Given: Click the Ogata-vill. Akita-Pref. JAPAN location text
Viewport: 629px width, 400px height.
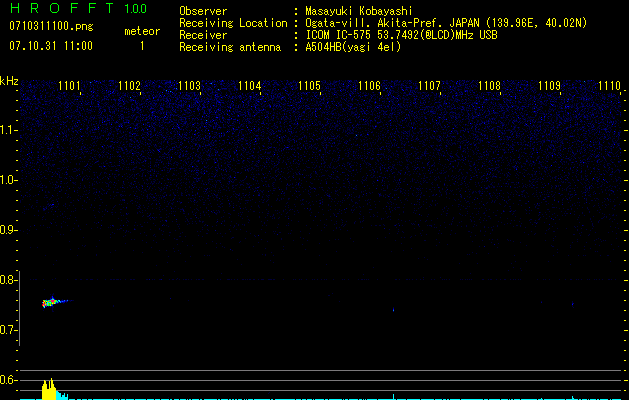Looking at the screenshot, I should (x=446, y=23).
